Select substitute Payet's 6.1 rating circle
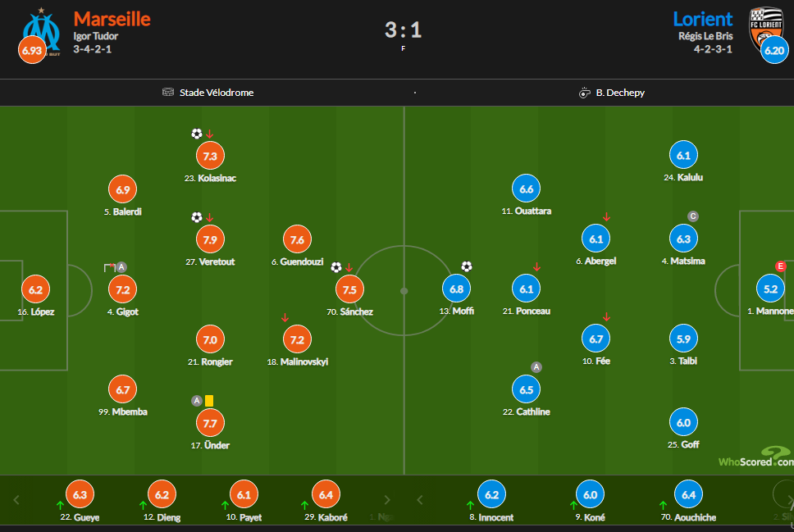The image size is (794, 532). click(242, 495)
